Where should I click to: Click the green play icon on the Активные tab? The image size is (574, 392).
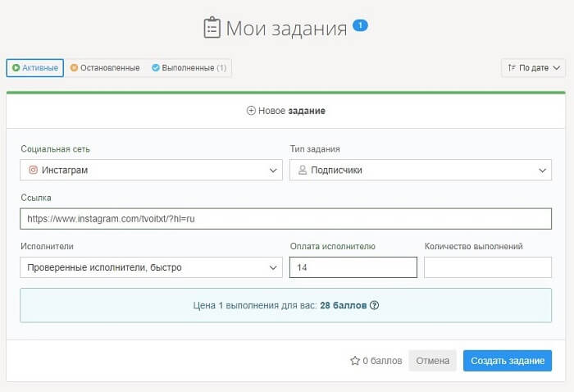[x=16, y=68]
